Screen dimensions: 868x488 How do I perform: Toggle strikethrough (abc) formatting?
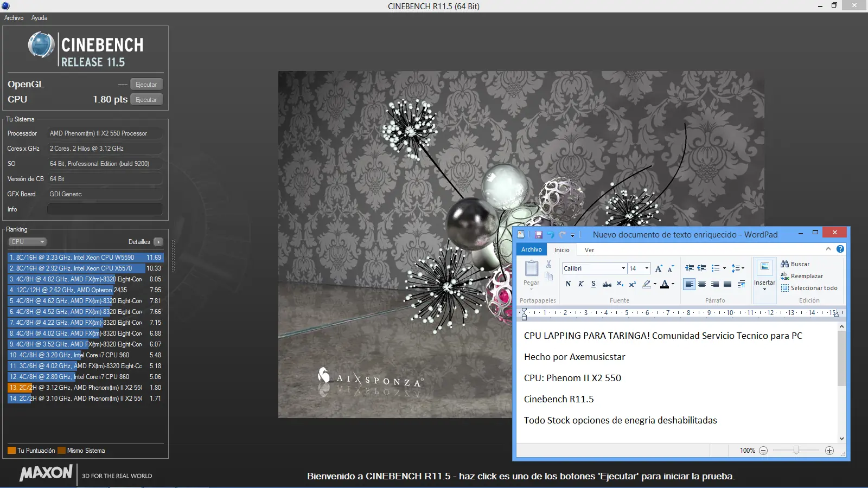pyautogui.click(x=607, y=284)
